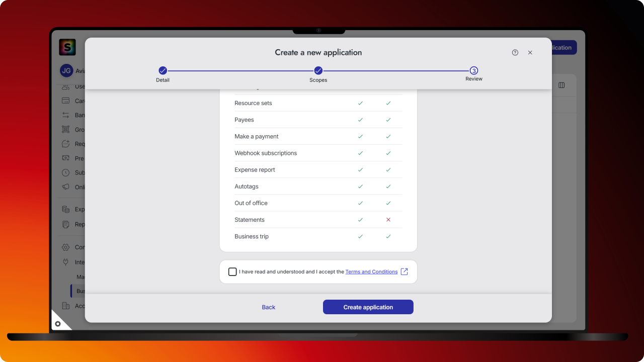Click the first checkmark in Statements row
This screenshot has height=362, width=644.
point(360,220)
